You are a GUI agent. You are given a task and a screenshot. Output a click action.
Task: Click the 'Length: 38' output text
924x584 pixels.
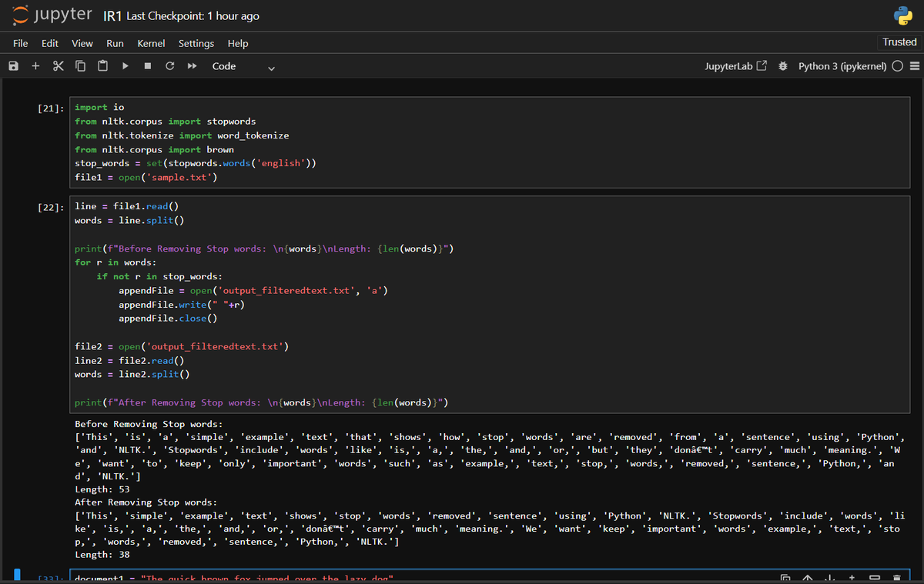[102, 555]
